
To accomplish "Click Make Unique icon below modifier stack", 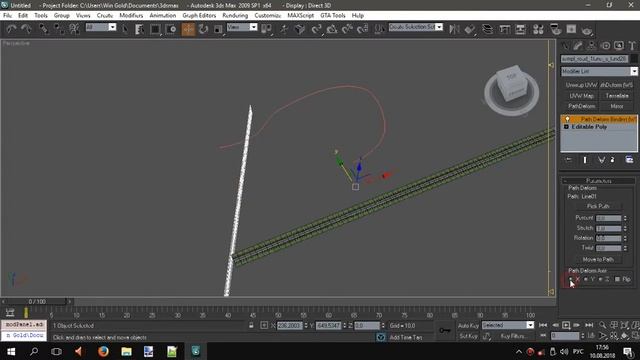I will click(x=601, y=160).
